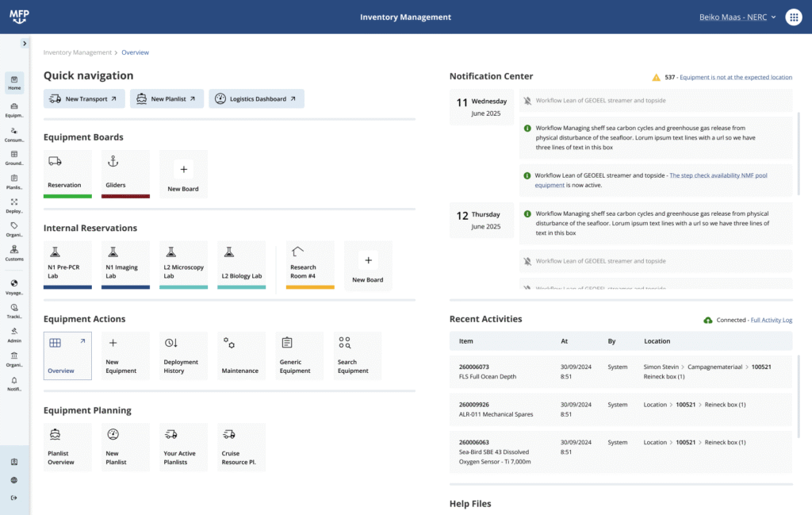812x515 pixels.
Task: Open the Full Activity Log link
Action: pos(772,318)
